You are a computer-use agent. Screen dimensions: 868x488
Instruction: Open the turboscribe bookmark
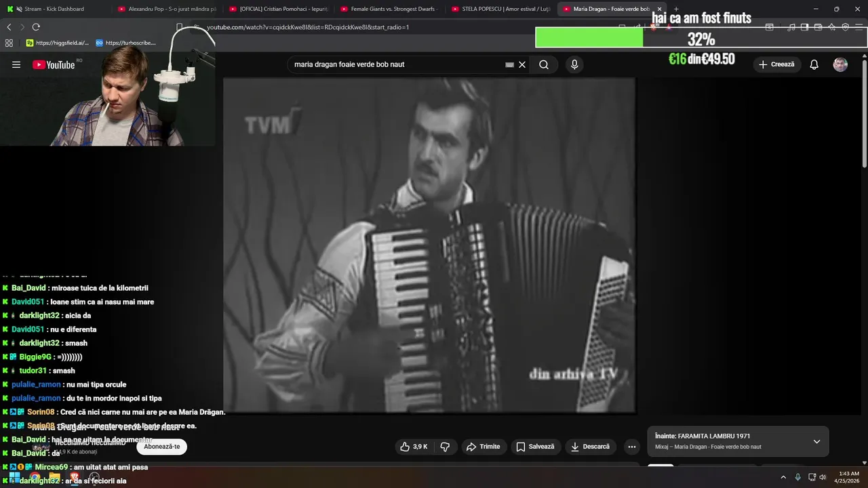click(126, 43)
